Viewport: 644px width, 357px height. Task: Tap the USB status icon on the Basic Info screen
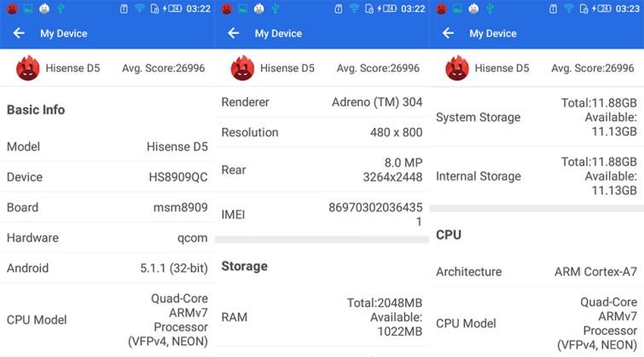point(61,9)
